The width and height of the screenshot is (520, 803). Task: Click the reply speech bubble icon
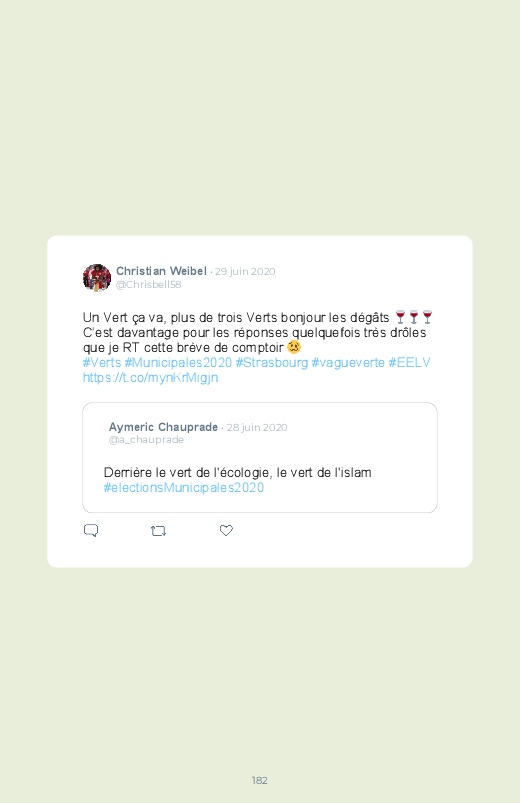pyautogui.click(x=91, y=531)
